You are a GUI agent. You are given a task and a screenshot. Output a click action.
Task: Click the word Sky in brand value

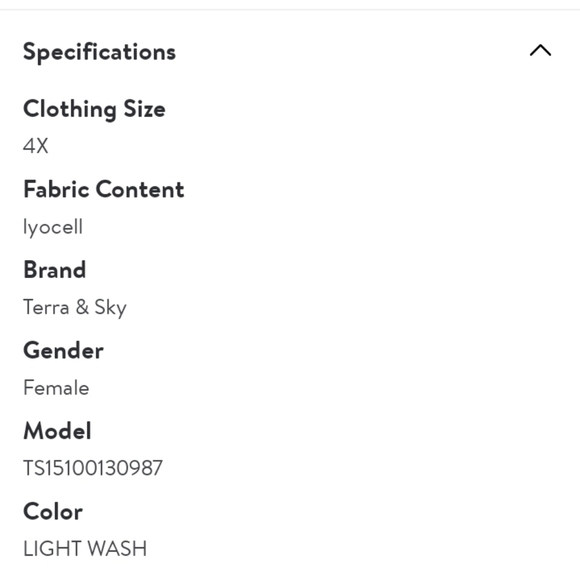click(x=111, y=308)
